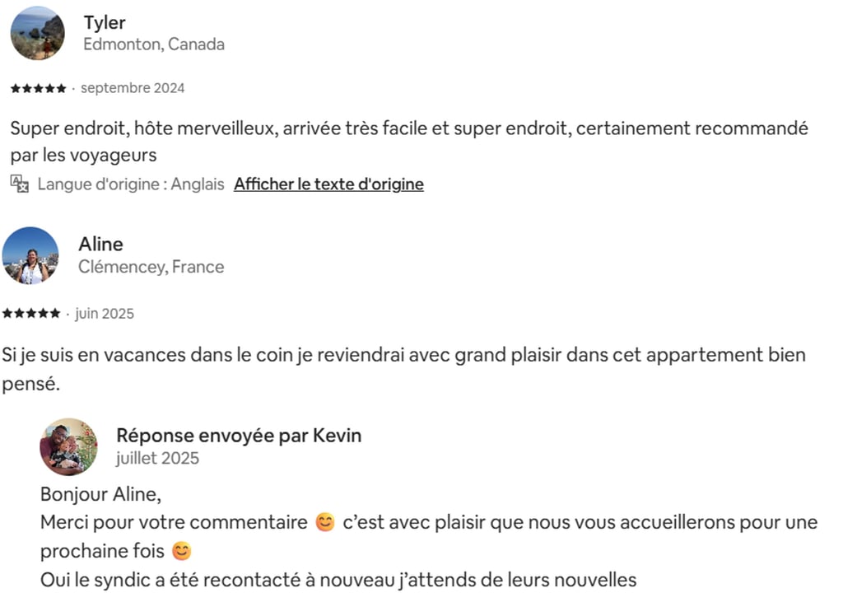Click the smiling emoji after 'commentaire'
Image resolution: width=843 pixels, height=616 pixels.
[x=325, y=523]
